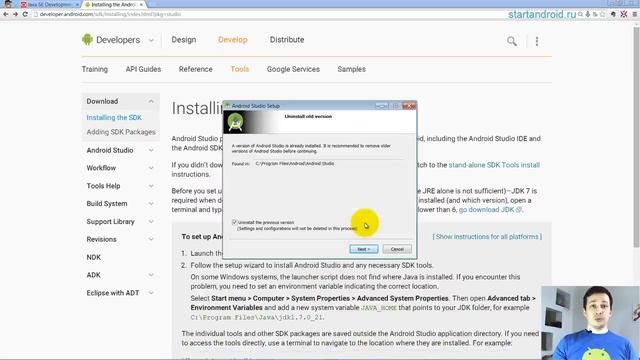This screenshot has width=640, height=360.
Task: Click Show instructions for all platforms link
Action: [487, 237]
